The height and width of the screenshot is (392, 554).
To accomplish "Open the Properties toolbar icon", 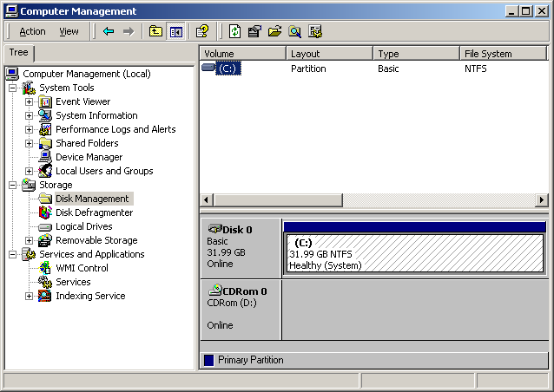I will pyautogui.click(x=254, y=31).
